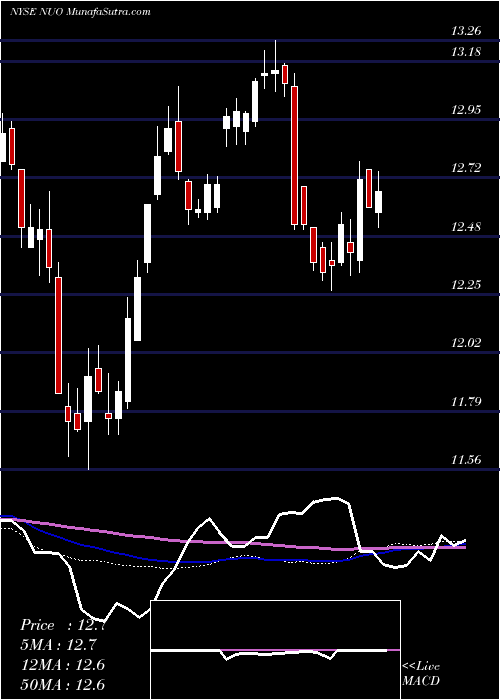This screenshot has height=700, width=500.
Task: Click the Price : 12.7 readout
Action: (x=63, y=625)
